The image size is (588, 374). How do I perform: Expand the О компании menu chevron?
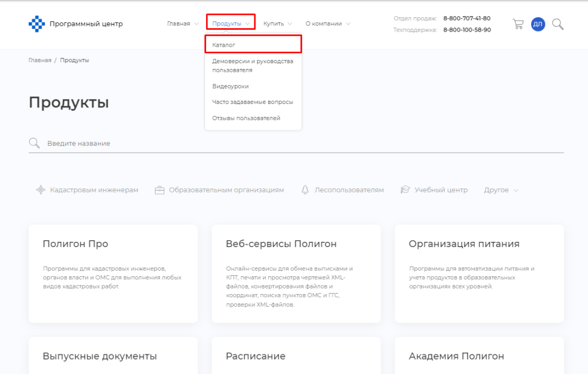point(348,24)
